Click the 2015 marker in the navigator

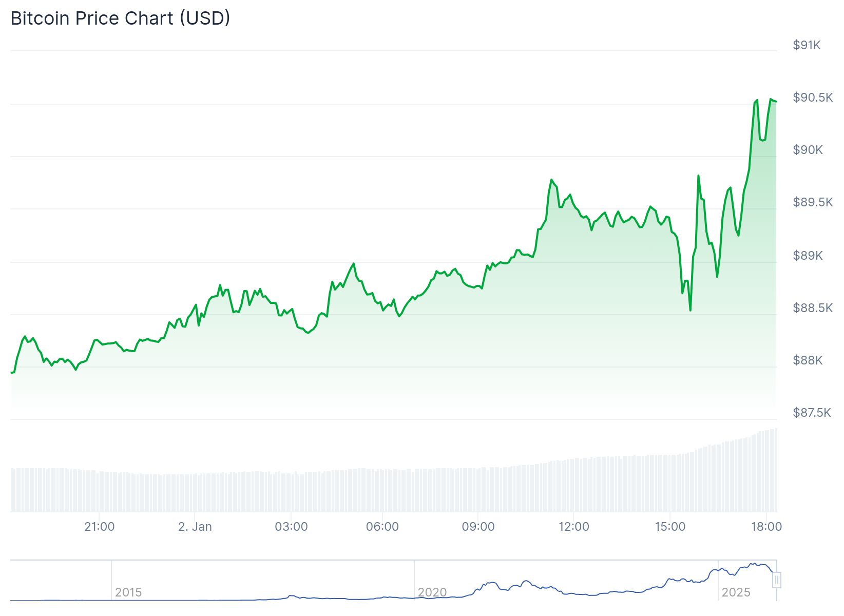(128, 592)
